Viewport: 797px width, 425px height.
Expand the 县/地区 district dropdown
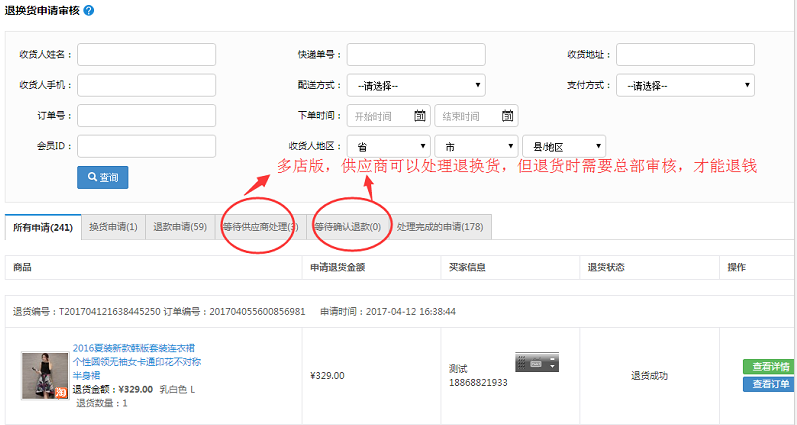click(563, 146)
